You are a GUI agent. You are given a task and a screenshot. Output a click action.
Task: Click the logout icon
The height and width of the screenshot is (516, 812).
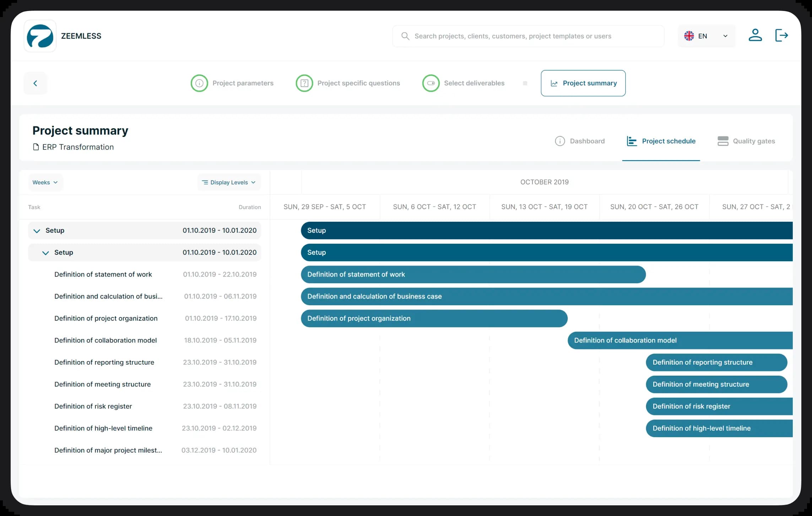tap(781, 35)
